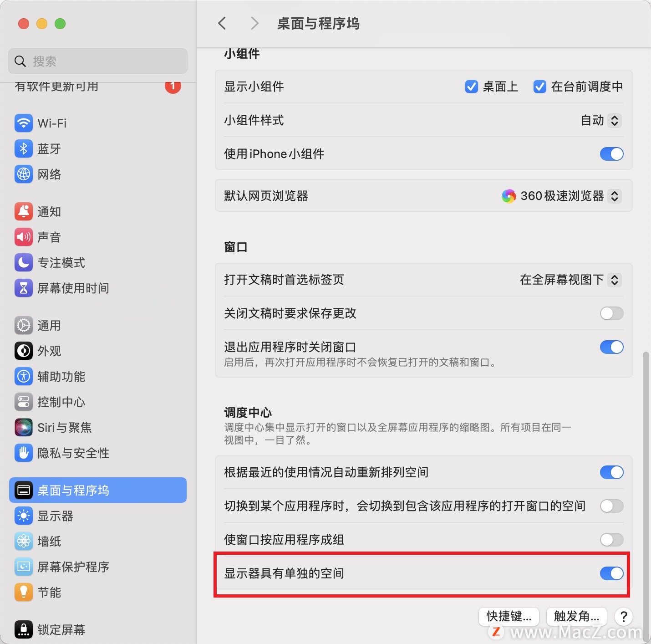Open the 快捷键… button
Screen dimensions: 651x644
[x=509, y=616]
